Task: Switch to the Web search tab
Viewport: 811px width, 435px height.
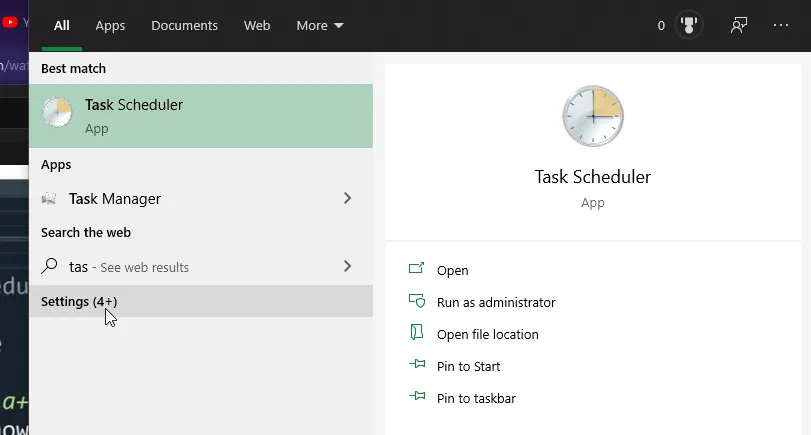Action: 257,25
